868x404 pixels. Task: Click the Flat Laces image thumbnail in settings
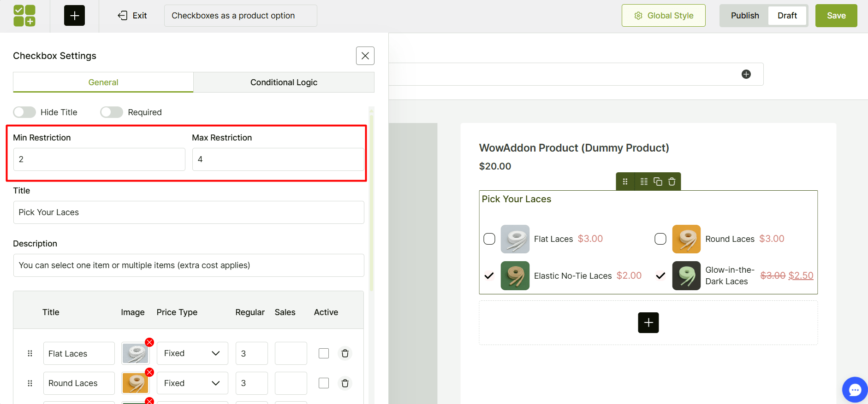pyautogui.click(x=135, y=354)
